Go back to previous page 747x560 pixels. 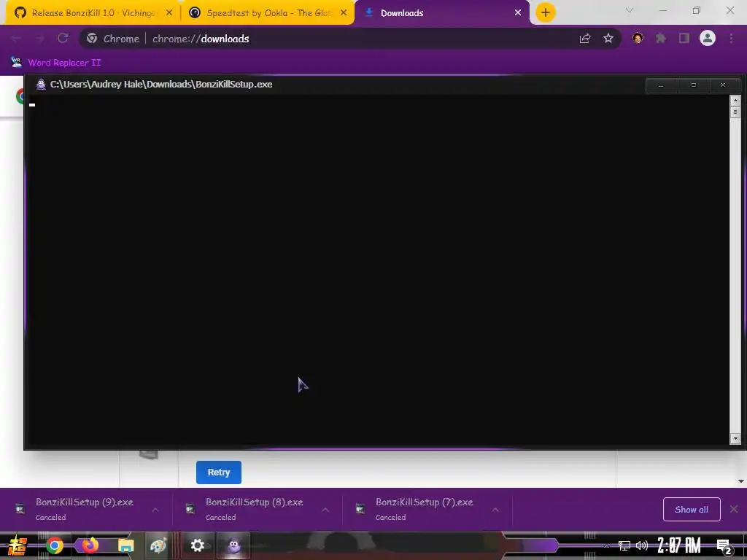coord(16,39)
